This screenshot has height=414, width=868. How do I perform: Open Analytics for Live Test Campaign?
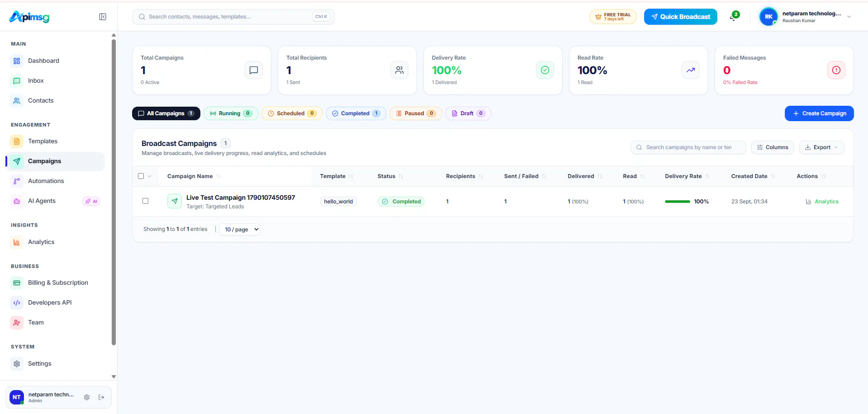pos(822,202)
